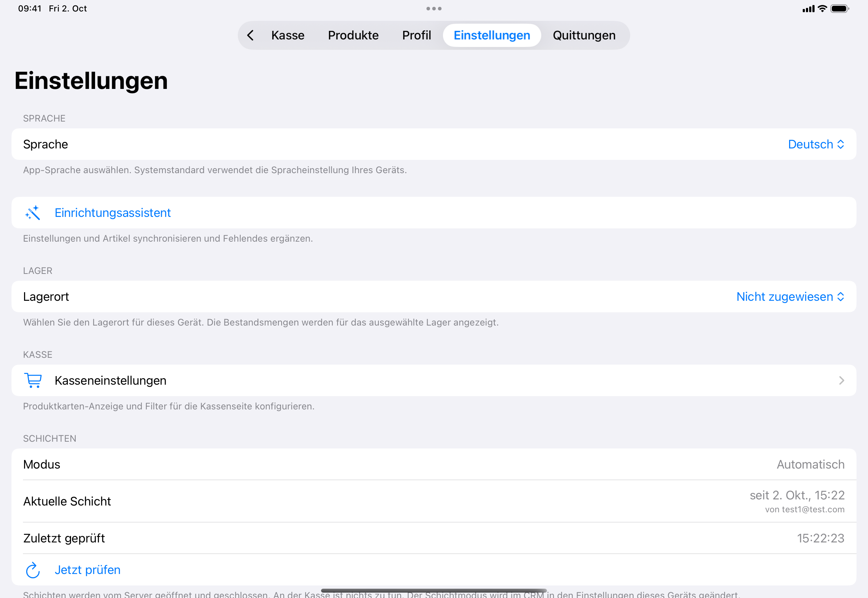
Task: Click the Wi-Fi icon in the status bar
Action: tap(822, 9)
